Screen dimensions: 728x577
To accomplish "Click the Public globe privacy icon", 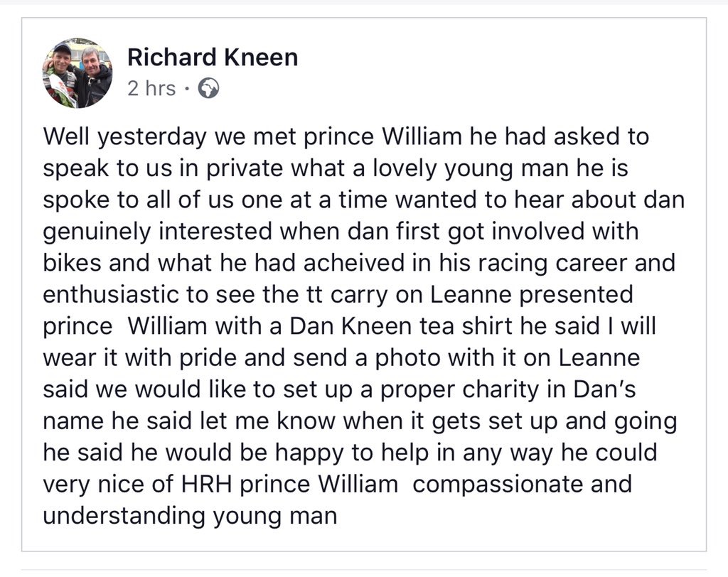I will tap(209, 89).
